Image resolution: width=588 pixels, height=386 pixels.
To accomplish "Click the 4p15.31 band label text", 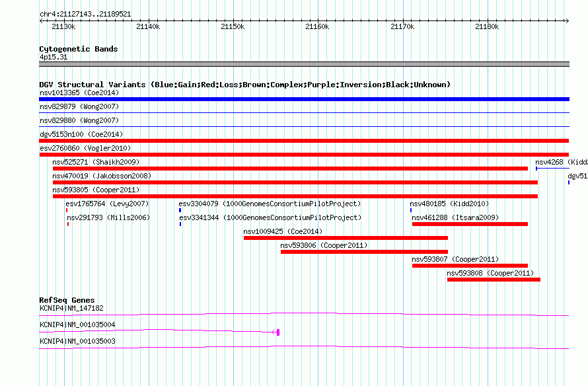I will 54,57.
